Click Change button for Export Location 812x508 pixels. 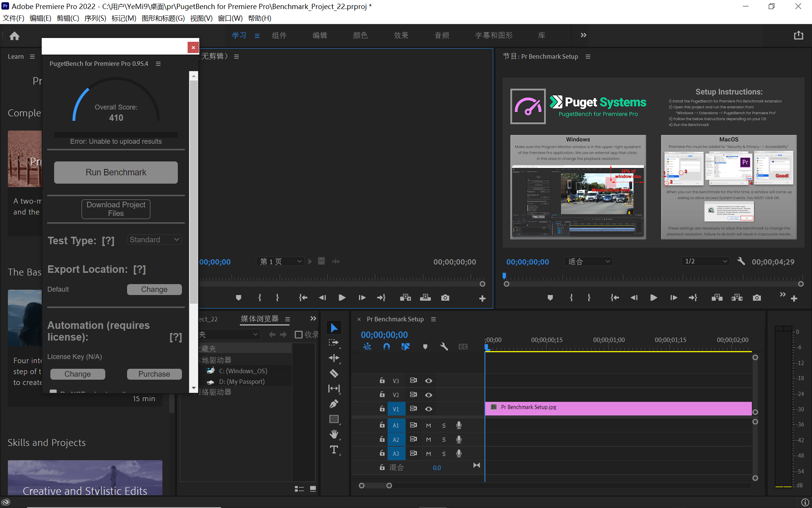(x=154, y=289)
